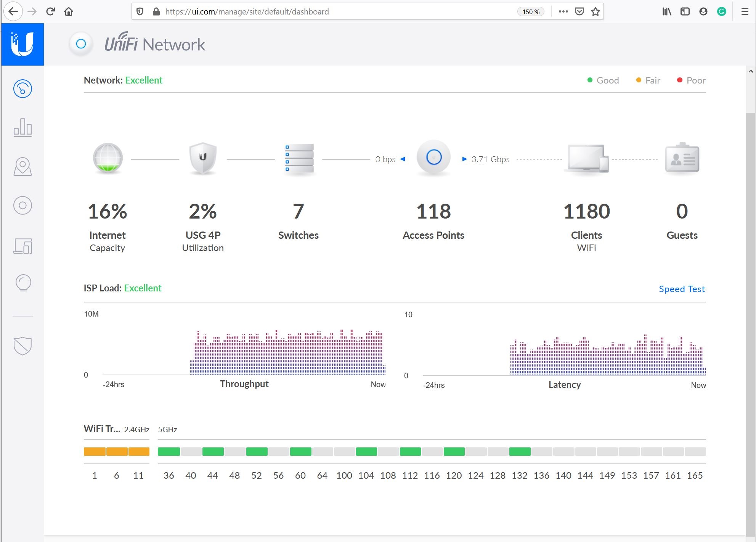Save page to Pocket
The image size is (756, 542).
click(x=579, y=11)
